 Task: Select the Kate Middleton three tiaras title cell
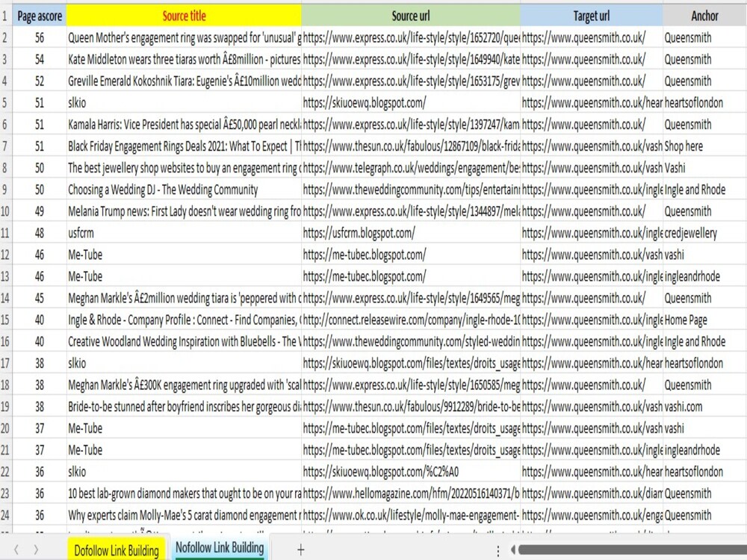click(184, 59)
